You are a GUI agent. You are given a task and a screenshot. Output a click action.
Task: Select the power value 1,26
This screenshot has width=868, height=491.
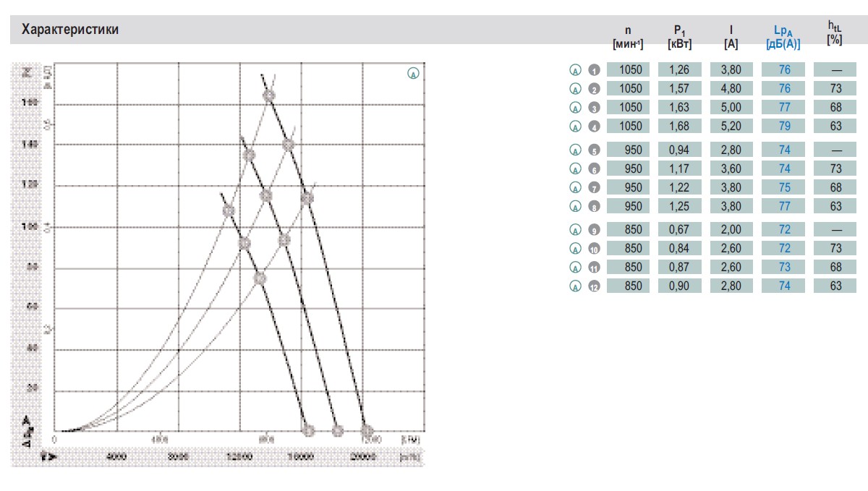(x=679, y=70)
